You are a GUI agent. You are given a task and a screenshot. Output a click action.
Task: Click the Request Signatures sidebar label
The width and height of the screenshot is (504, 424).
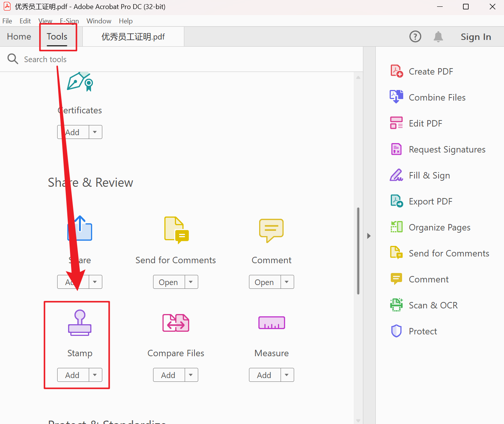pos(447,149)
